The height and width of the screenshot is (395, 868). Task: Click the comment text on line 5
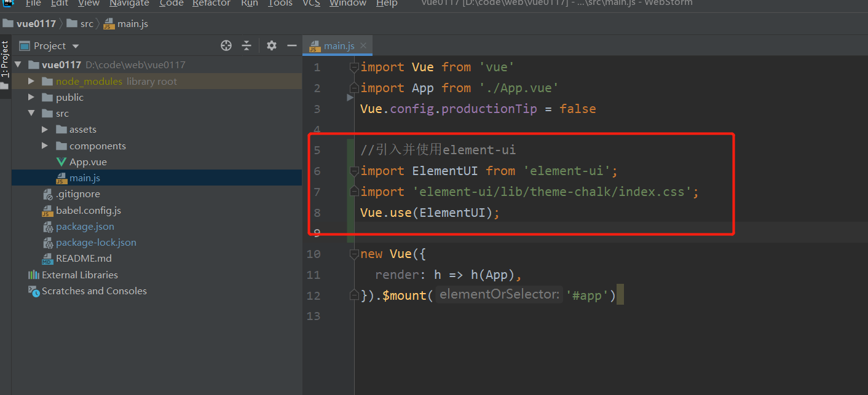438,150
